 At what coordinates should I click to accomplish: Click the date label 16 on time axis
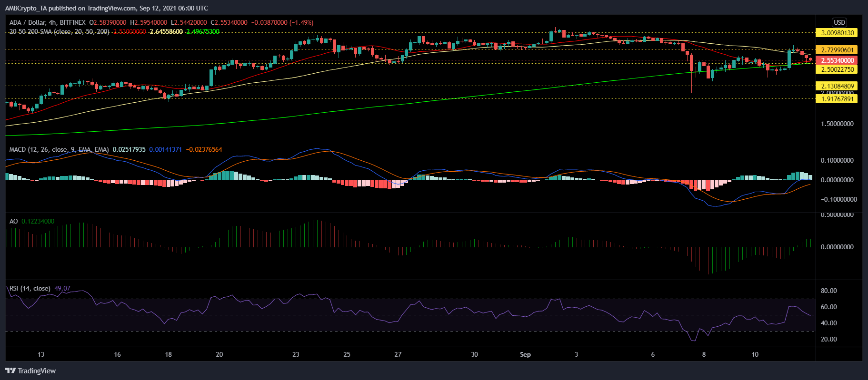click(x=118, y=354)
